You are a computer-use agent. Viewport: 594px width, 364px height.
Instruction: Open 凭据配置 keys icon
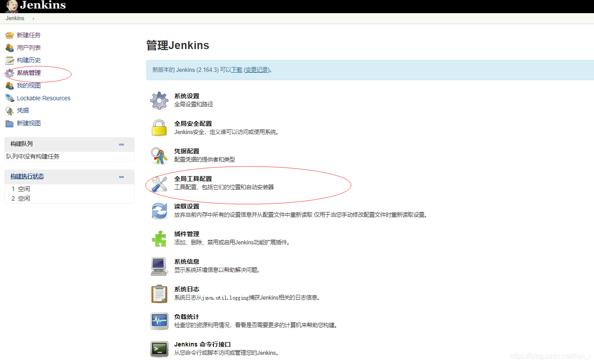point(159,155)
